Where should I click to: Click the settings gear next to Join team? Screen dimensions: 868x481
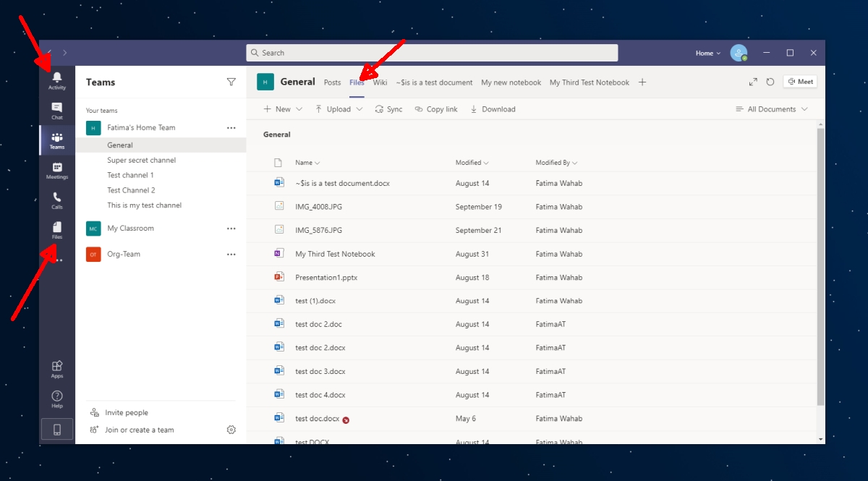click(231, 429)
